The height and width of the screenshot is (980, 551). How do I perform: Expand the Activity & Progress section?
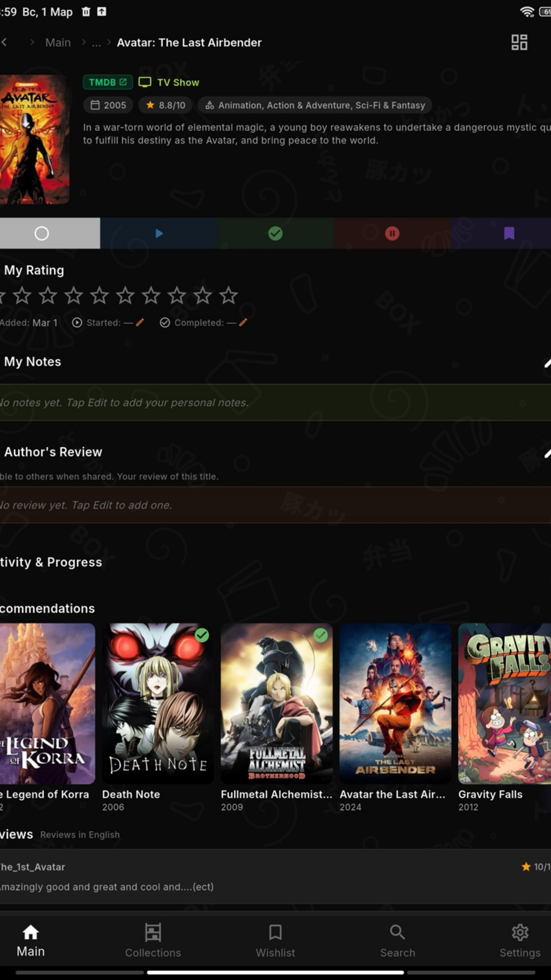[x=51, y=562]
